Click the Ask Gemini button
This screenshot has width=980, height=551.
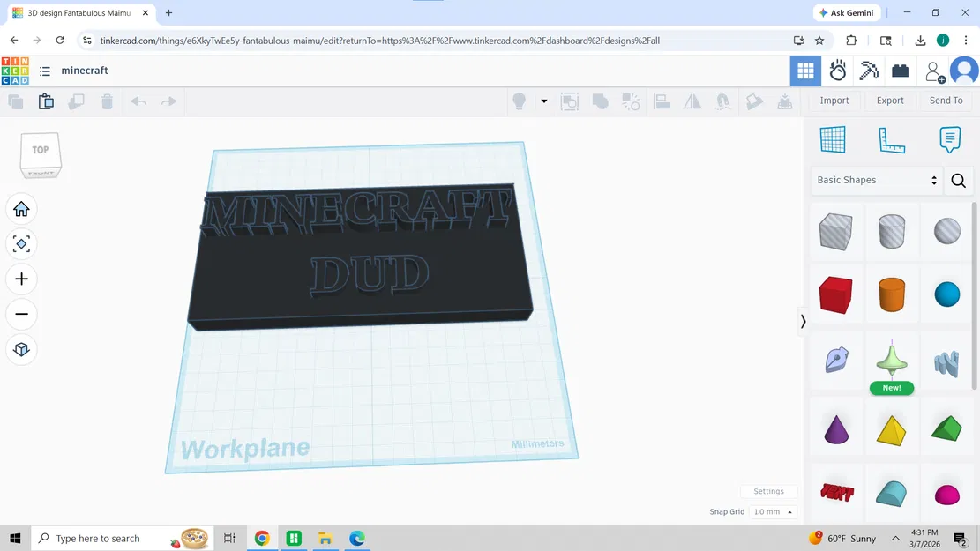[846, 12]
